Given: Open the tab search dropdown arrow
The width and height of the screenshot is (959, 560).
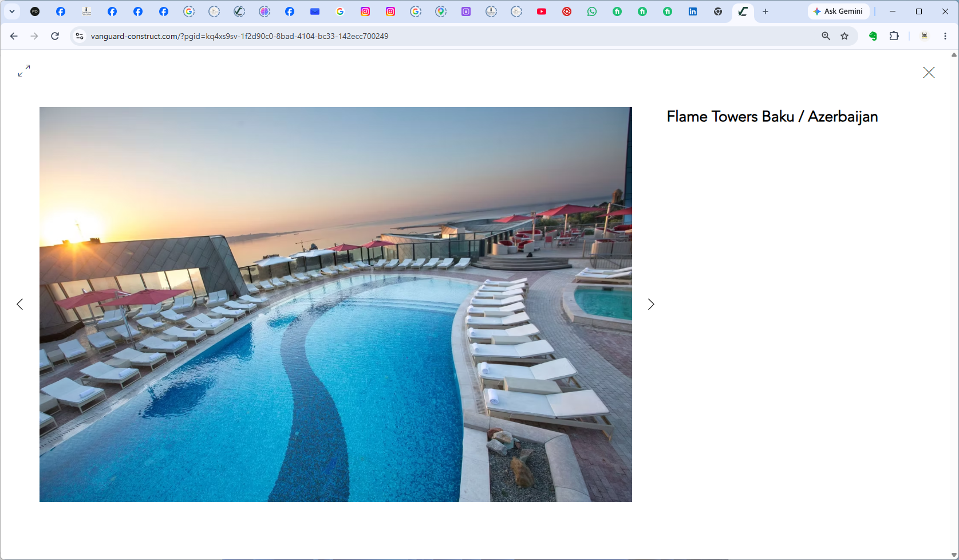Looking at the screenshot, I should click(12, 11).
